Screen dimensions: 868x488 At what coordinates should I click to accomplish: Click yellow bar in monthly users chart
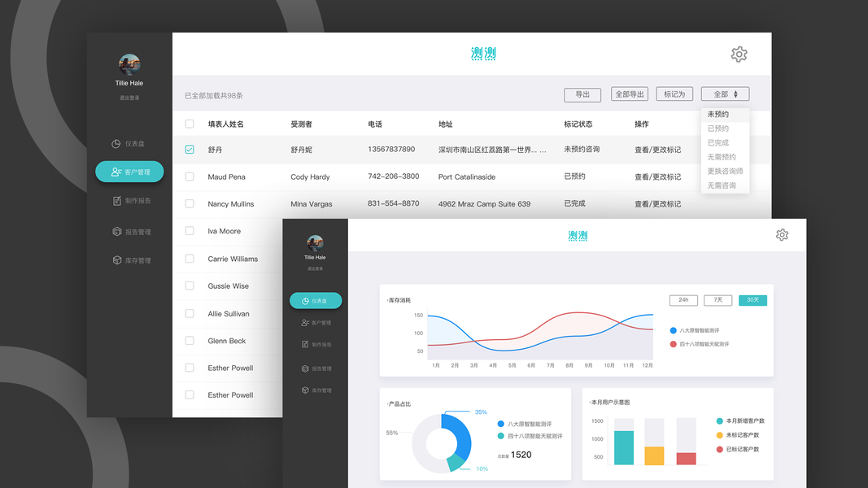654,456
